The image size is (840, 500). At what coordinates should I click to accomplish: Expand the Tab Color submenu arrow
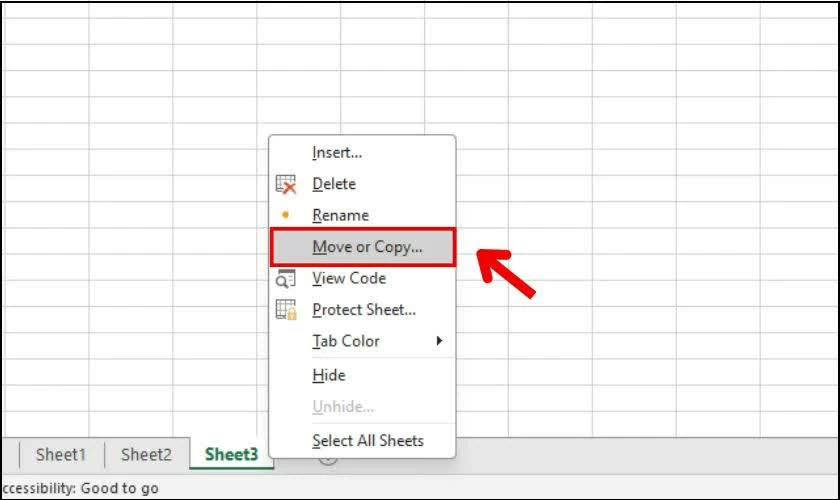(438, 341)
